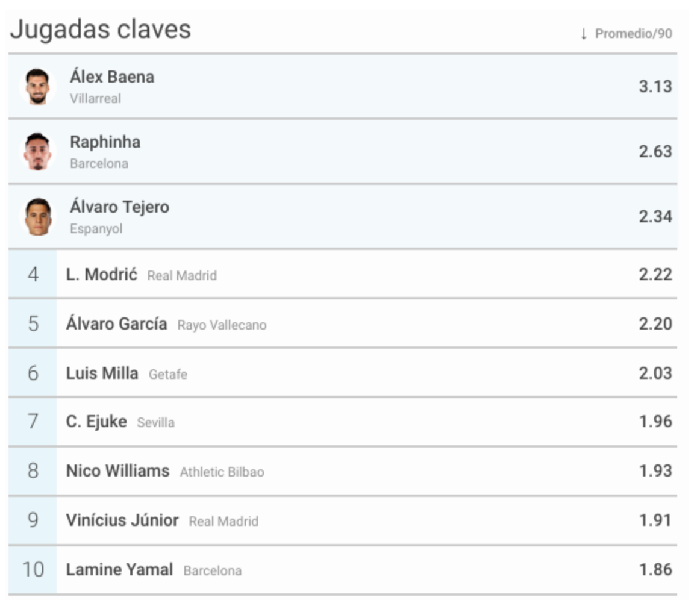Open Álex Baena's player photo
Image resolution: width=700 pixels, height=600 pixels.
tap(37, 87)
